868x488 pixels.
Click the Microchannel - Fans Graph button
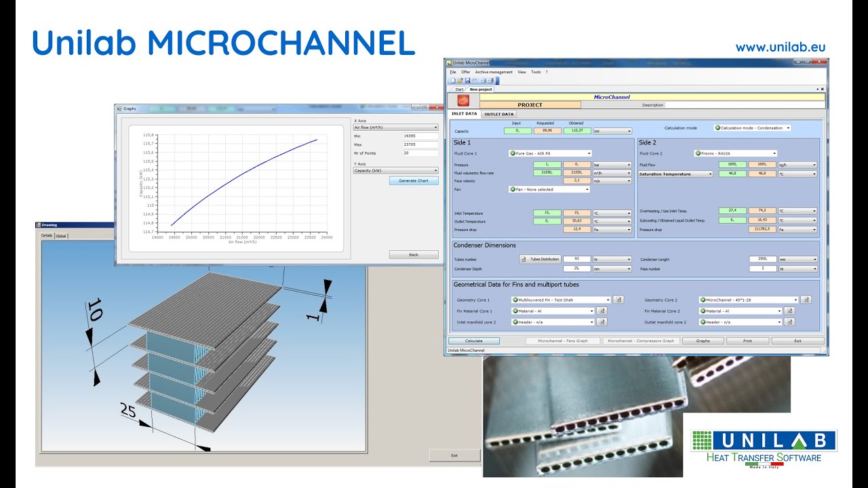click(x=563, y=341)
